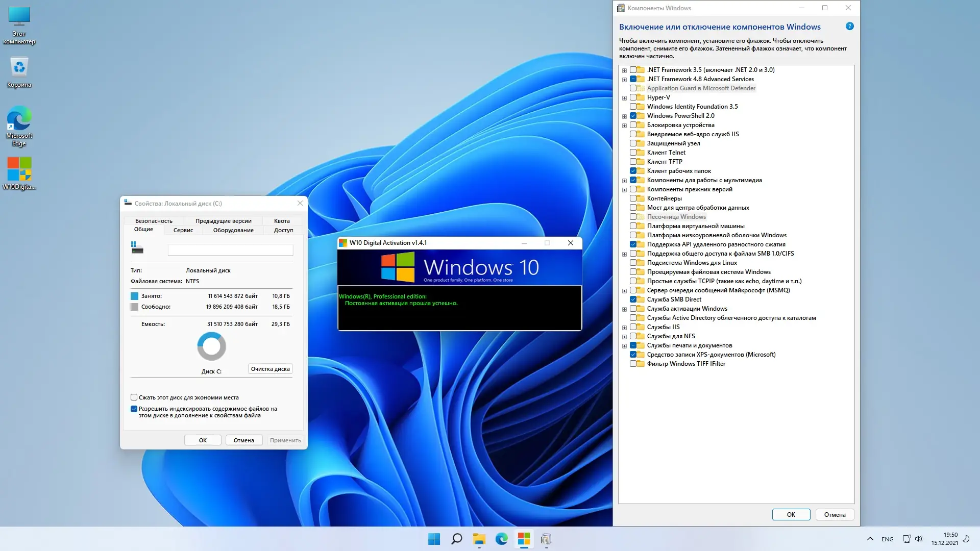980x551 pixels.
Task: Check the Клиент Telnet checkbox
Action: [x=633, y=153]
